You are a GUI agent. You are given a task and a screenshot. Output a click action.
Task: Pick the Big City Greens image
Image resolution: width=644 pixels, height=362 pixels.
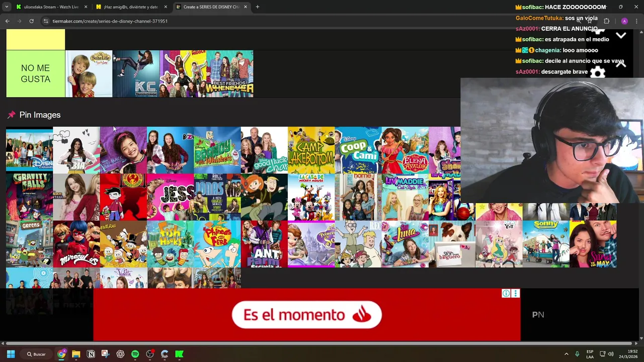tap(29, 244)
